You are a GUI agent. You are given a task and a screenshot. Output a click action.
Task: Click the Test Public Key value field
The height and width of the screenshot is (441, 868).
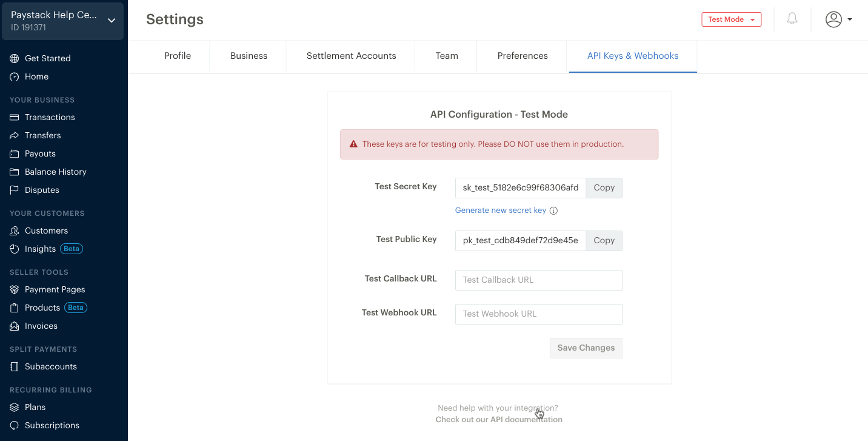521,241
